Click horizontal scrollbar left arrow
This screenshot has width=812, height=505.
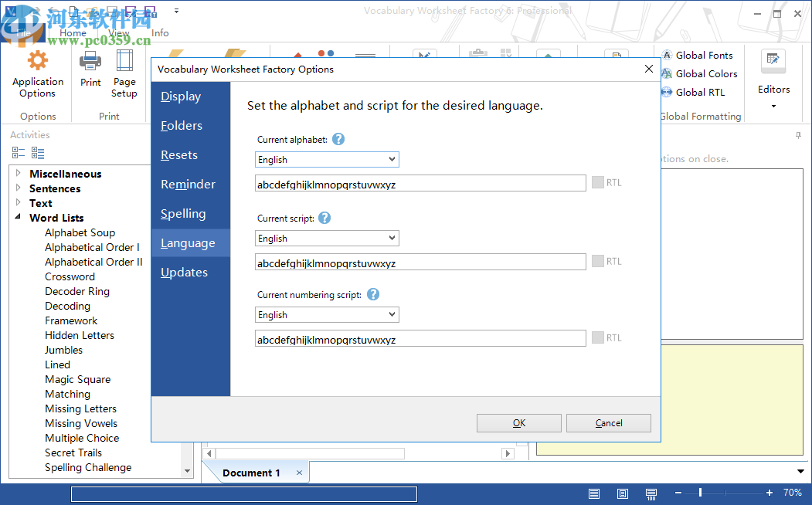(x=209, y=453)
